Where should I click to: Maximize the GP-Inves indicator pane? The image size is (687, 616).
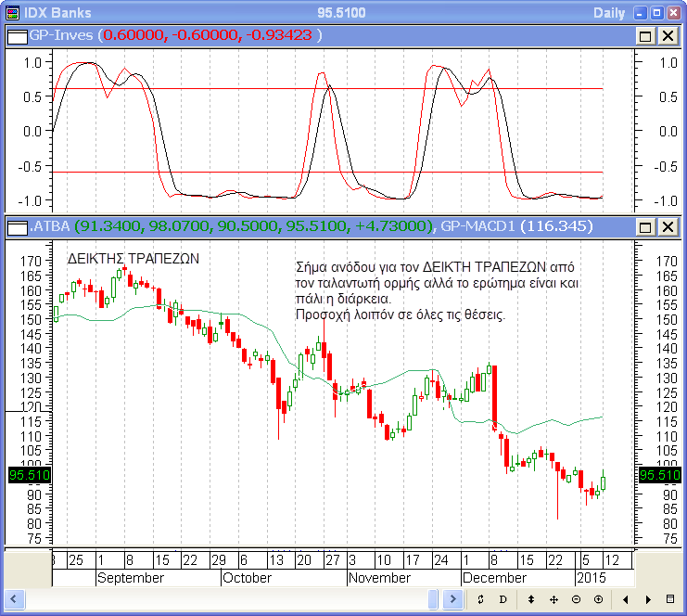point(645,36)
